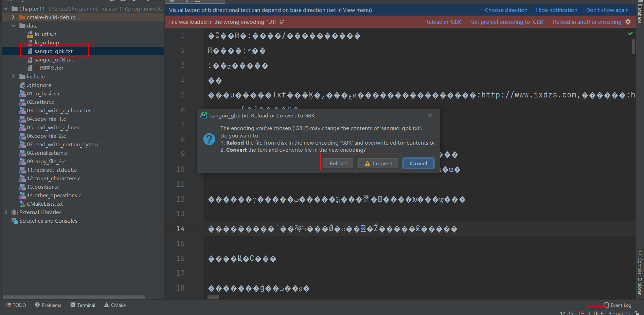Collapse the Chapter11 project root
The image size is (644, 315).
(x=6, y=8)
